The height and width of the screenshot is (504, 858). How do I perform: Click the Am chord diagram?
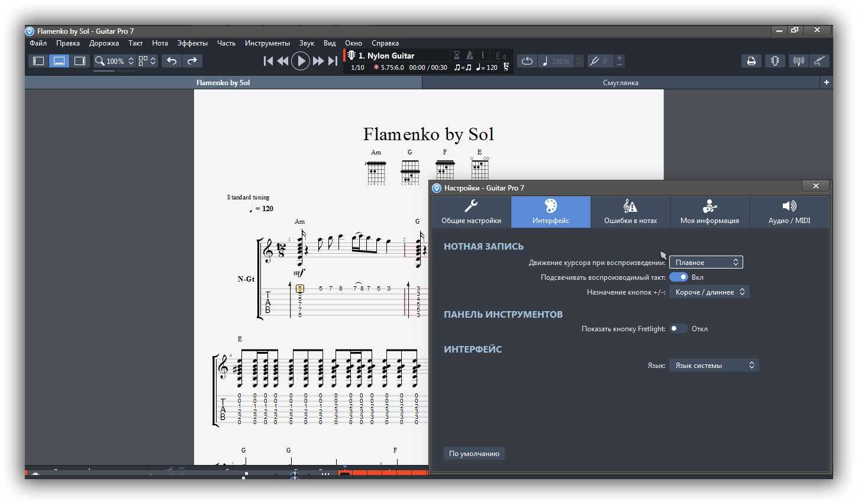click(x=376, y=167)
